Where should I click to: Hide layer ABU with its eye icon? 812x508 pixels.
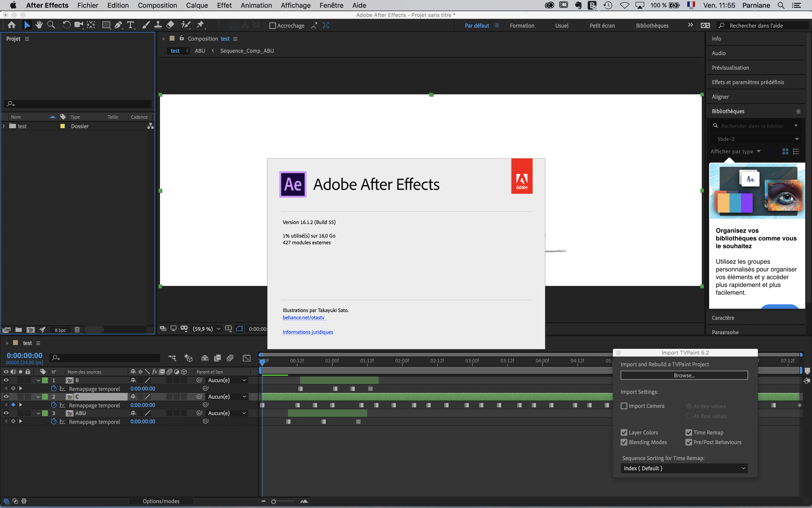click(x=6, y=413)
